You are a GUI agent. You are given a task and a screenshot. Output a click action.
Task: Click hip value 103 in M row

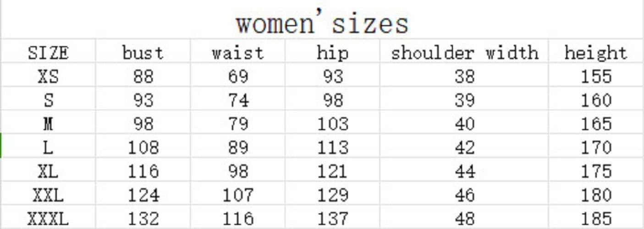click(x=332, y=124)
